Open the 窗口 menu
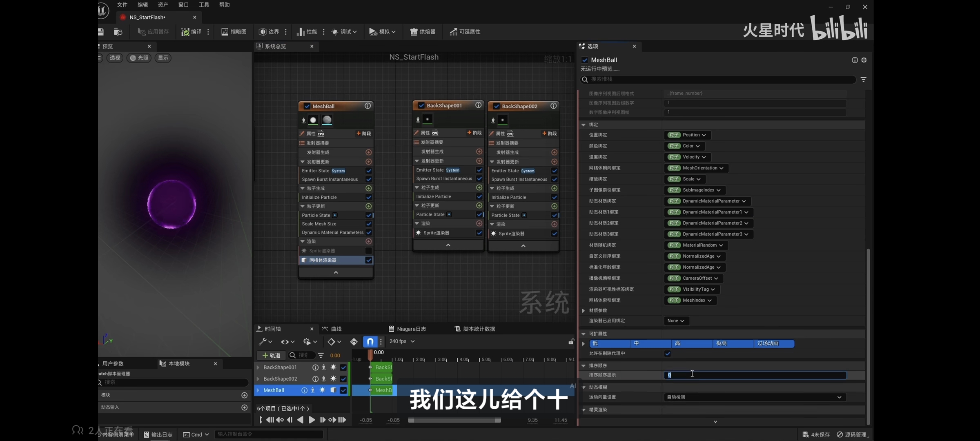The width and height of the screenshot is (980, 441). pyautogui.click(x=183, y=5)
